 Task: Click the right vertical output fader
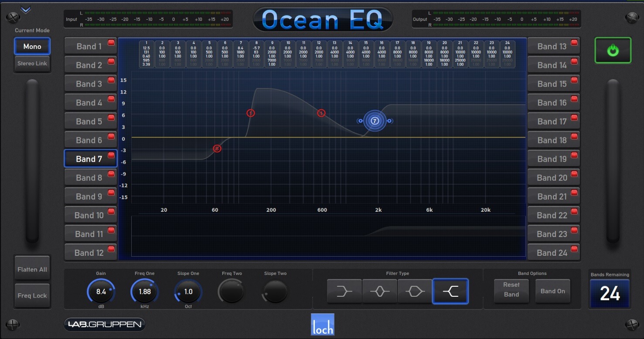pyautogui.click(x=613, y=161)
